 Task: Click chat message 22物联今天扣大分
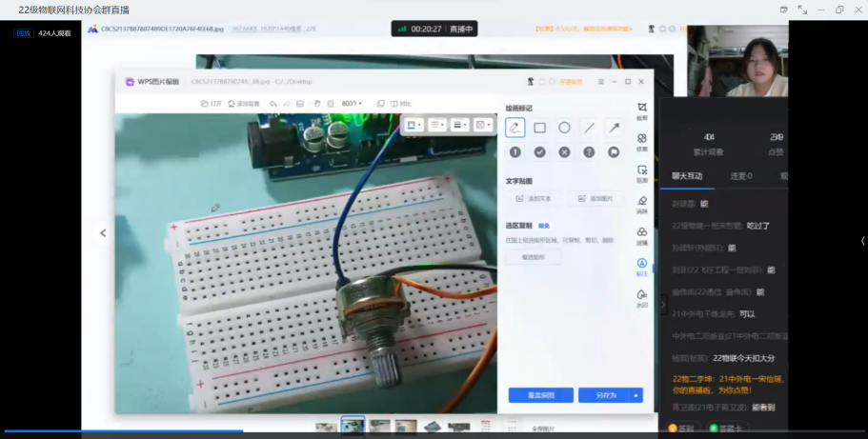coord(744,358)
